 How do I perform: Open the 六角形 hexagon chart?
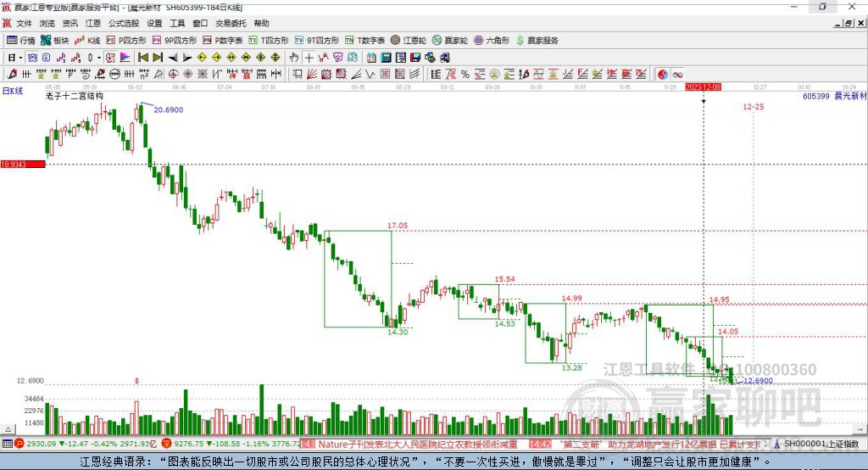click(492, 41)
